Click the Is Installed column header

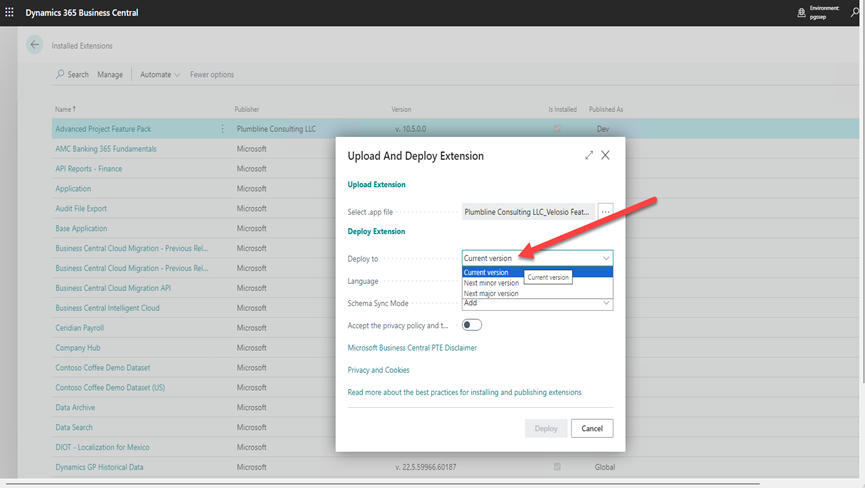pos(563,109)
